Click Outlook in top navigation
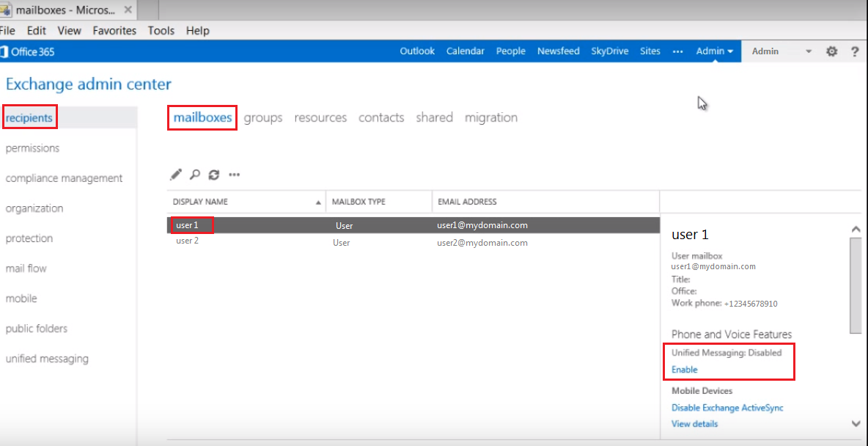The width and height of the screenshot is (868, 446). point(417,51)
